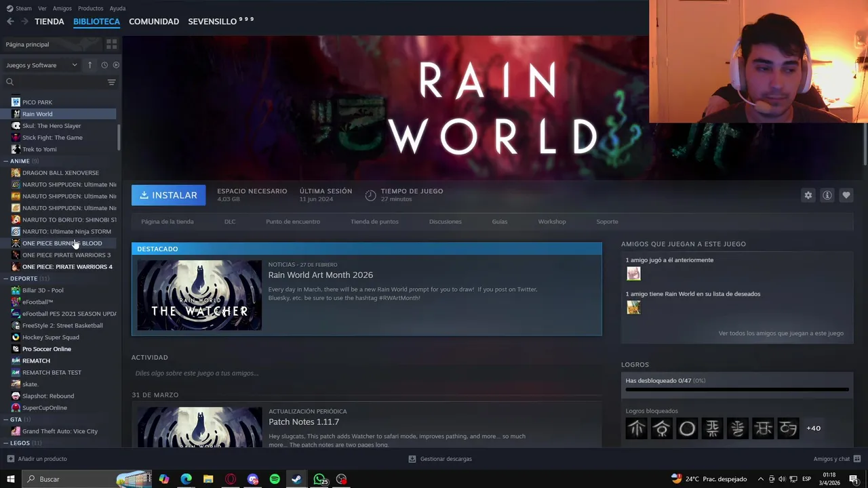Click the activity comment field

(x=366, y=373)
